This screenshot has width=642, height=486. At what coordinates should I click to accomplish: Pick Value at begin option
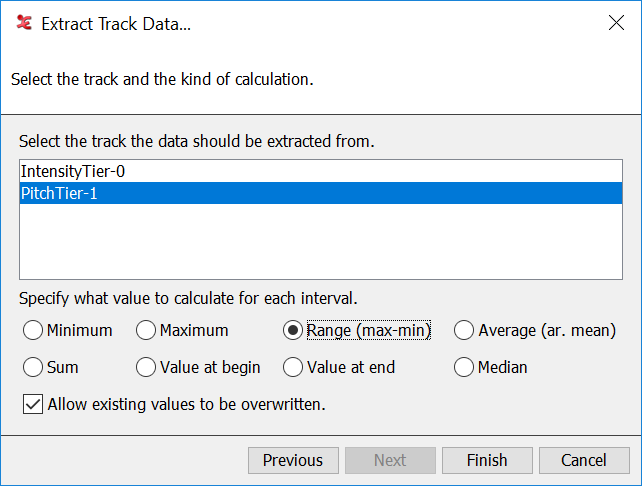(x=147, y=367)
